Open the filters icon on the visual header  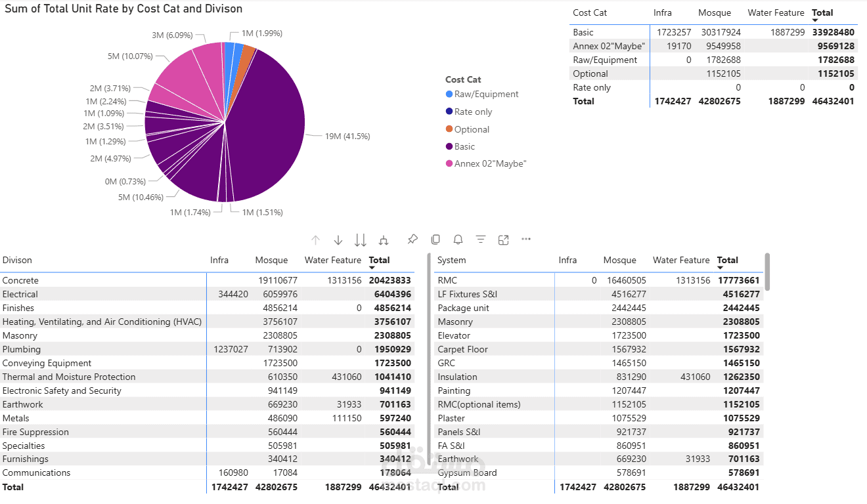pyautogui.click(x=480, y=240)
